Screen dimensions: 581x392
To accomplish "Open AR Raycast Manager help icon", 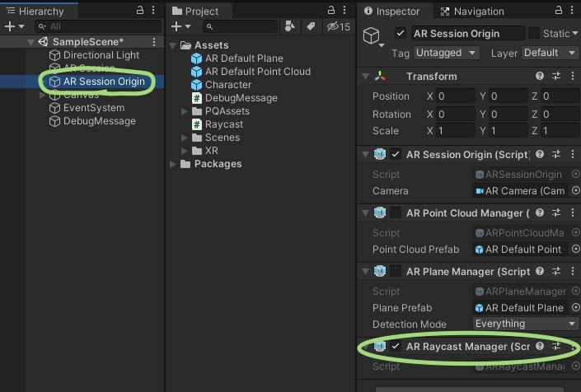I will tap(540, 346).
